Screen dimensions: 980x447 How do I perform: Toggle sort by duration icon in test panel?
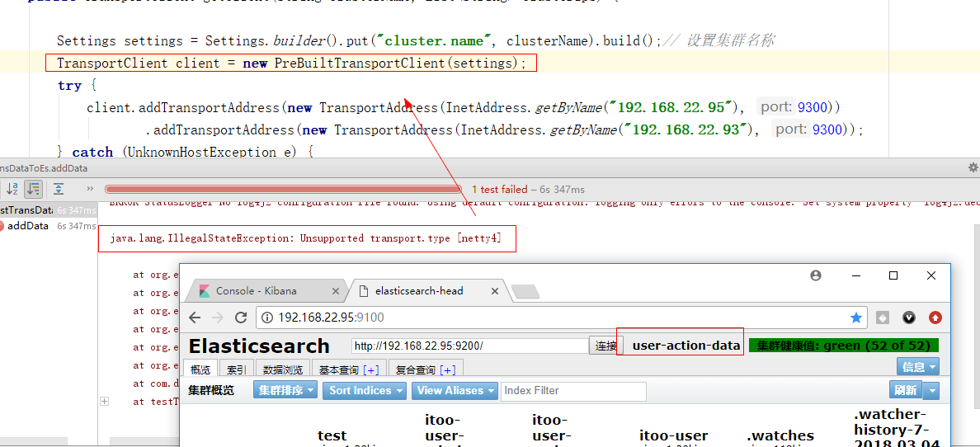(33, 189)
